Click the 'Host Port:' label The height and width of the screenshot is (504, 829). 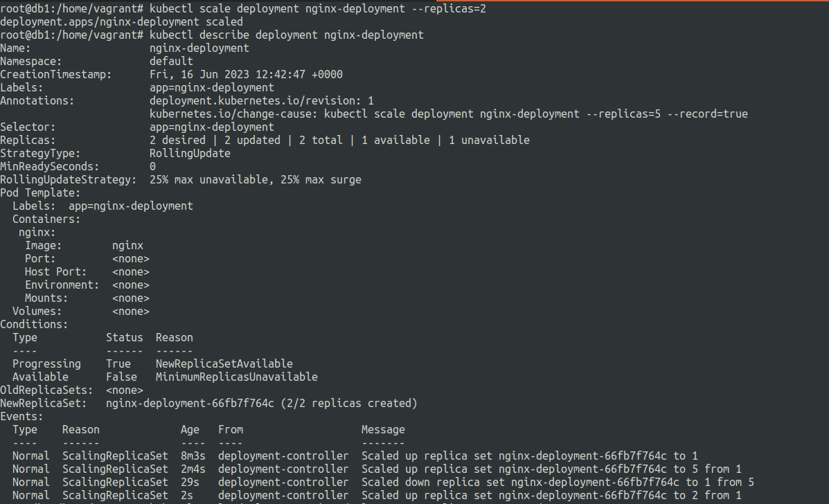pyautogui.click(x=56, y=272)
